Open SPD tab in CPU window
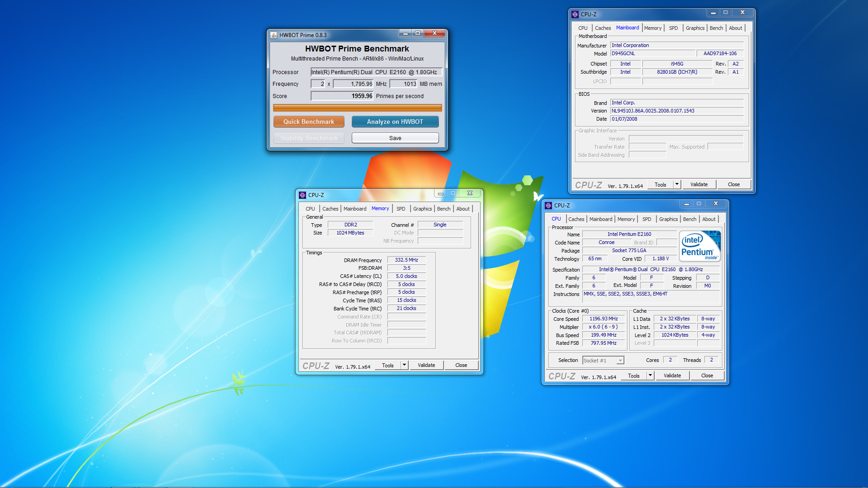This screenshot has width=868, height=488. pos(647,219)
